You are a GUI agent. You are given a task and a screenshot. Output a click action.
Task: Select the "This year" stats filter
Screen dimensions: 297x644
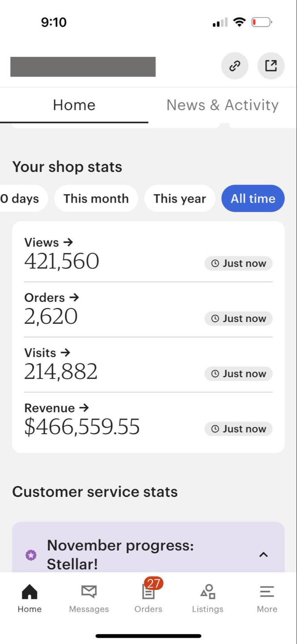[x=180, y=199]
